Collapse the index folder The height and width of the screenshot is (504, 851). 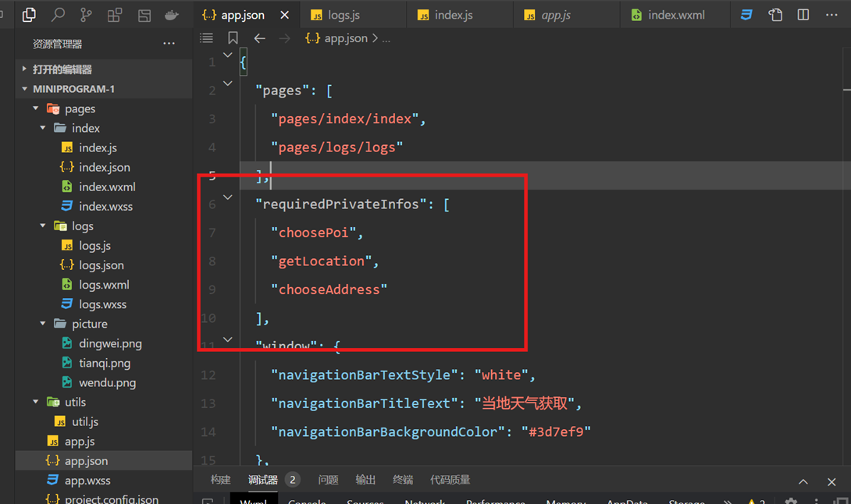coord(43,128)
